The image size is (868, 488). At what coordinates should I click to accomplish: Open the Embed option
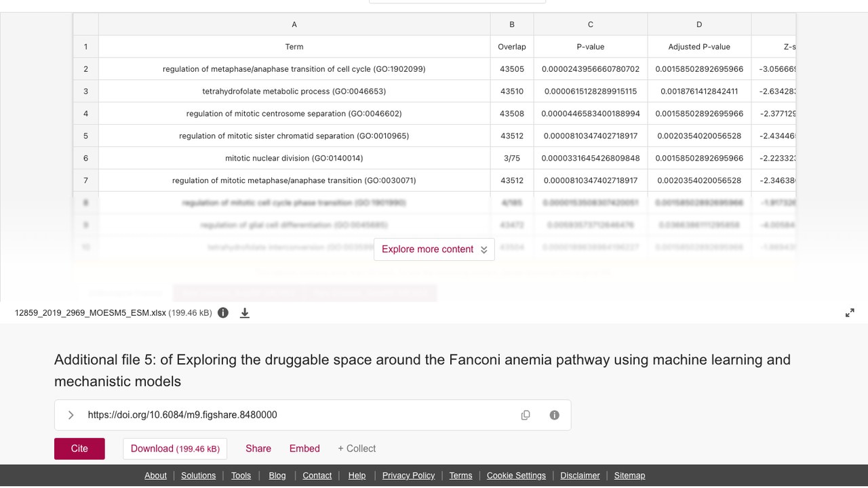[304, 449]
